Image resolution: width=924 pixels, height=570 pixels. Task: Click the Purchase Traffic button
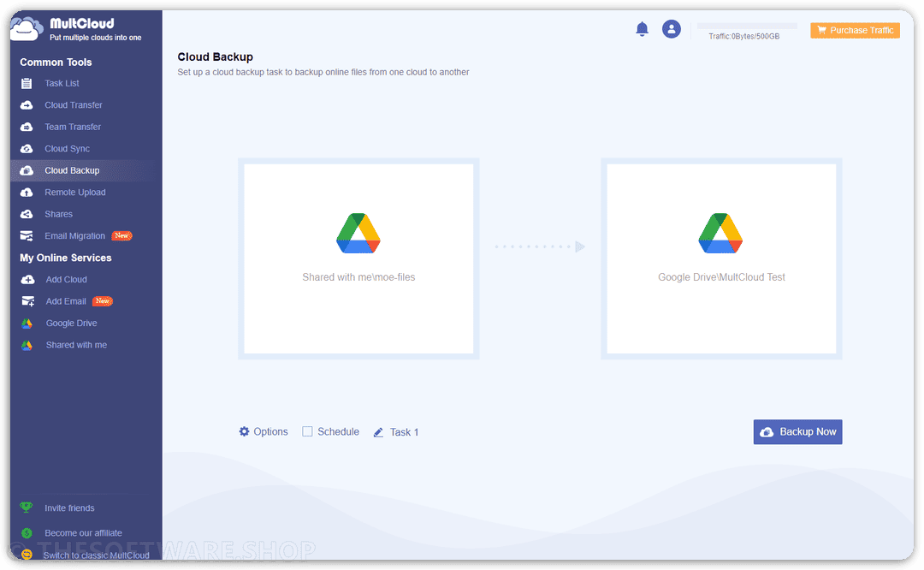pyautogui.click(x=855, y=30)
